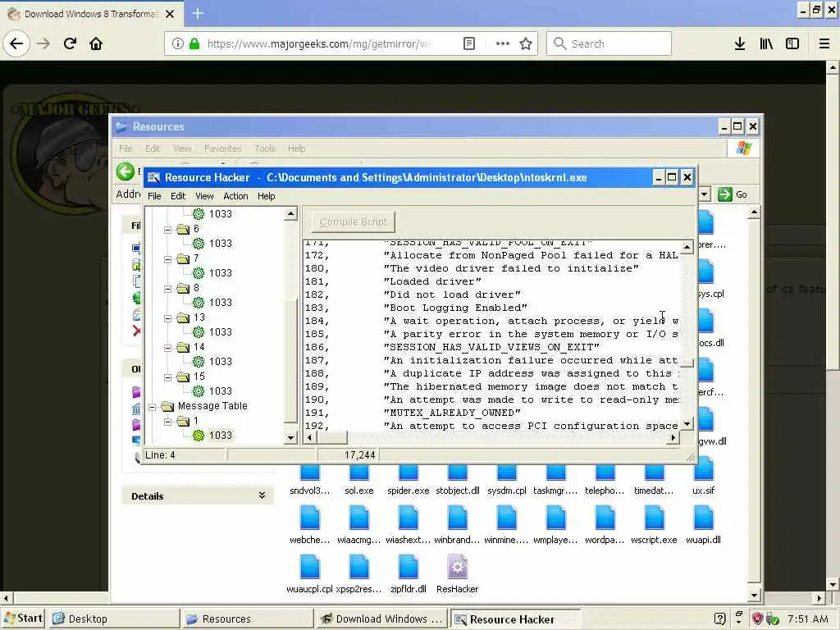Collapse folder 7 in resource tree
840x630 pixels.
coord(167,258)
